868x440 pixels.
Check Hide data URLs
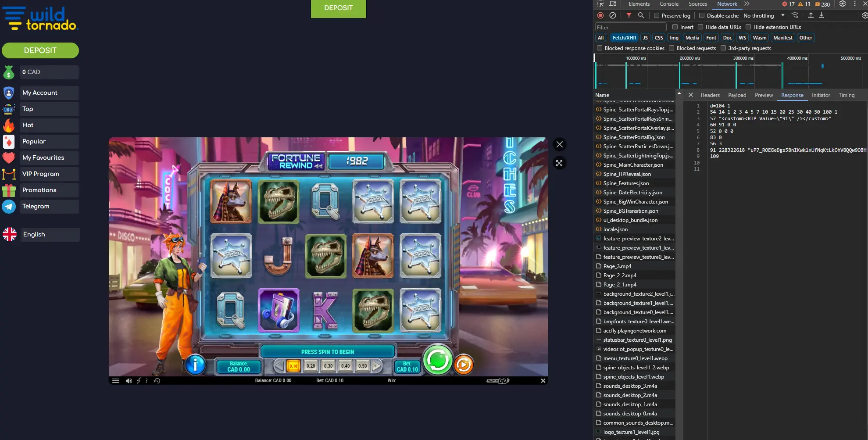pos(700,27)
